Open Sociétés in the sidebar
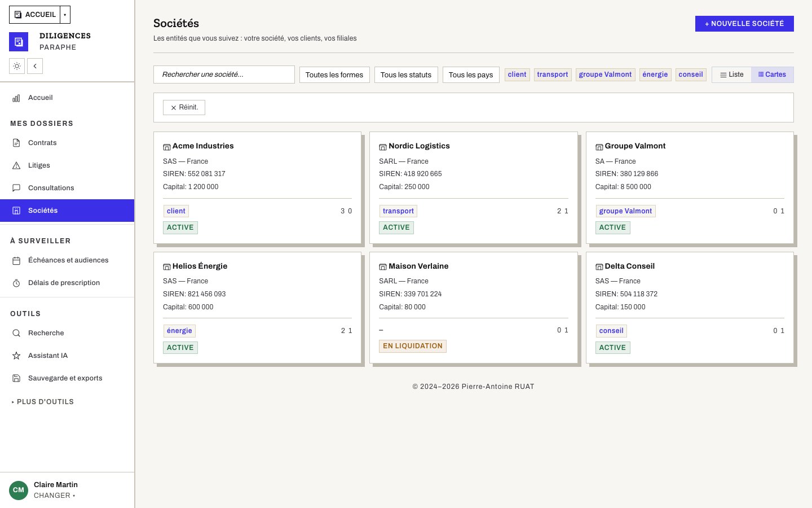Image resolution: width=812 pixels, height=508 pixels. 67,211
